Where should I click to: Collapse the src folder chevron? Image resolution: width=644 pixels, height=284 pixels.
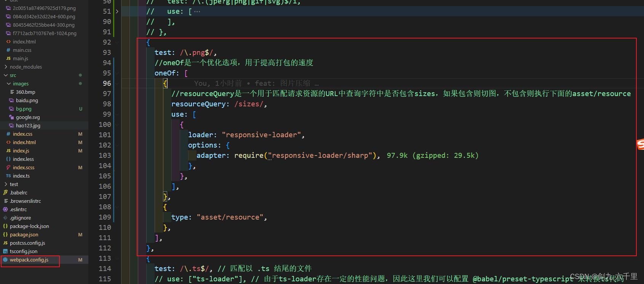click(x=6, y=75)
